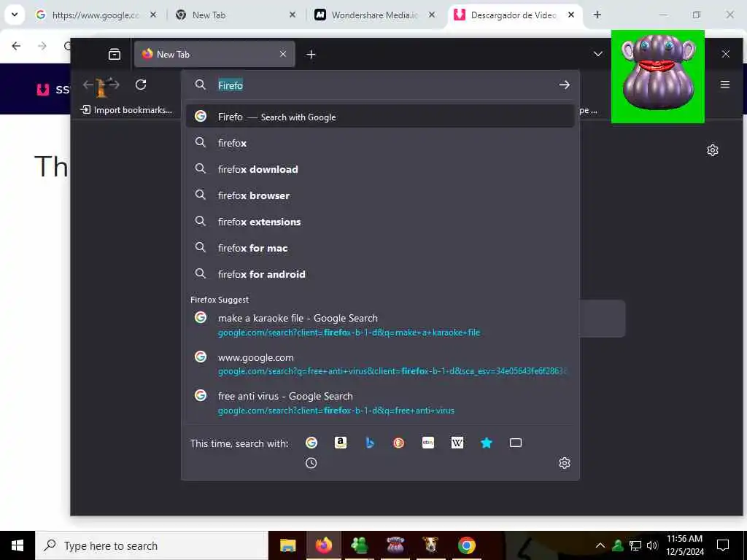
Task: Open Firefox application hamburger menu
Action: (x=725, y=85)
